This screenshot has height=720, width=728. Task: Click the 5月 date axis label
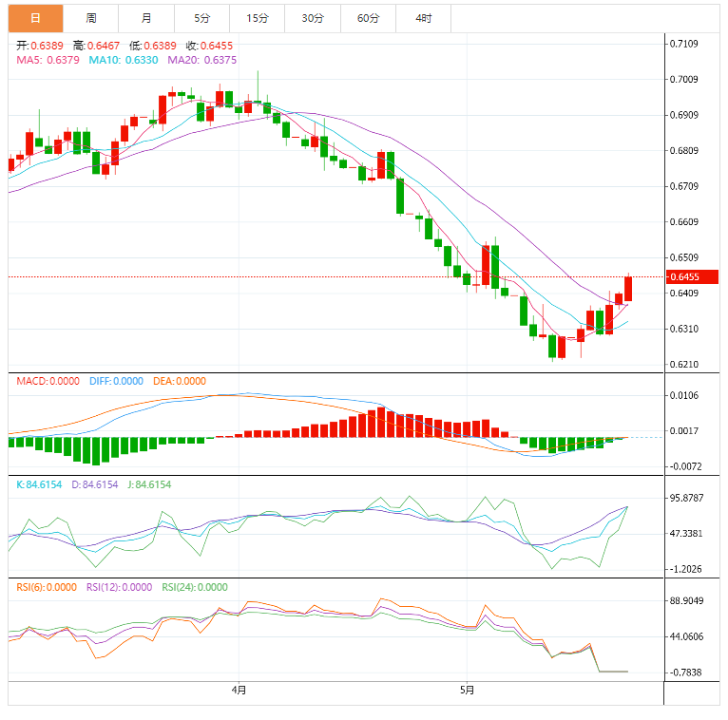[x=467, y=690]
